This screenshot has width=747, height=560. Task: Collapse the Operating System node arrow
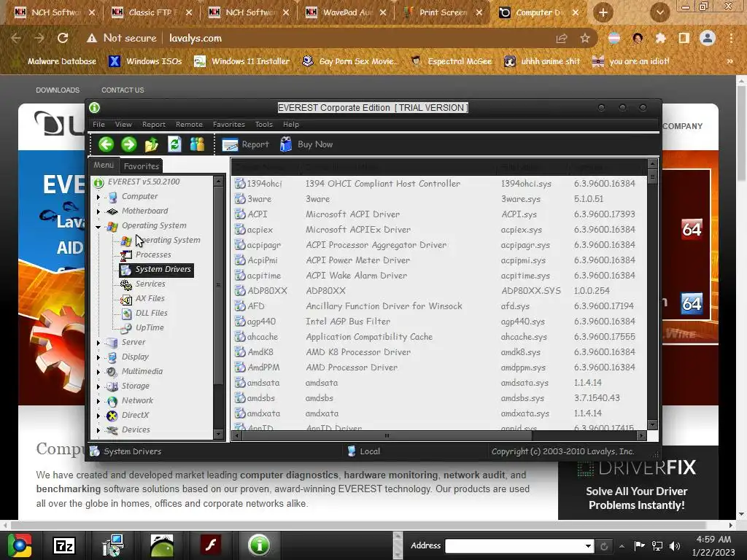coord(98,227)
